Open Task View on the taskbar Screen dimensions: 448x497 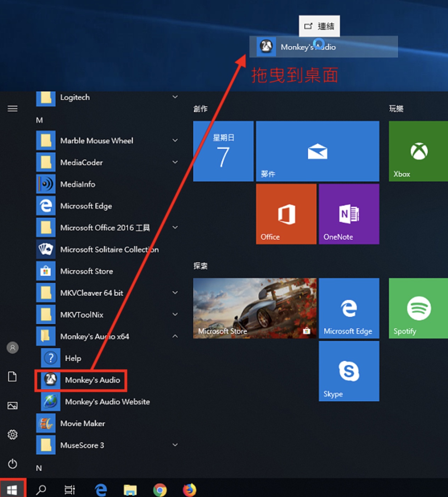click(x=70, y=490)
